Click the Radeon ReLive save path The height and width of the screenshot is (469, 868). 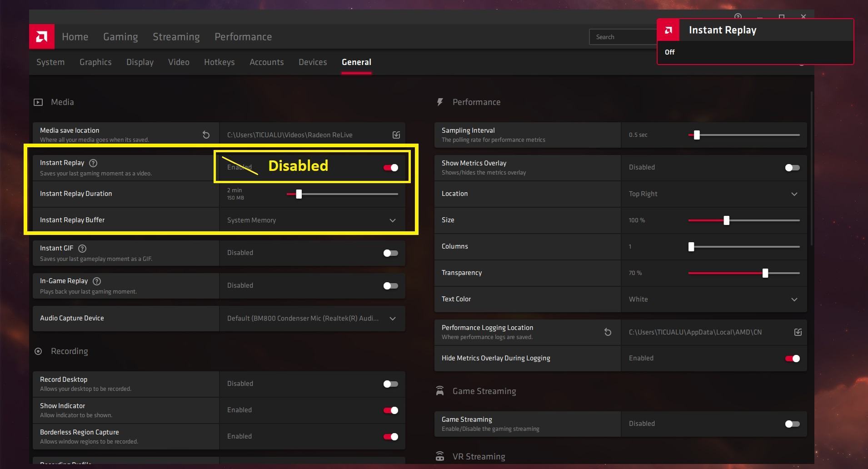pos(290,135)
